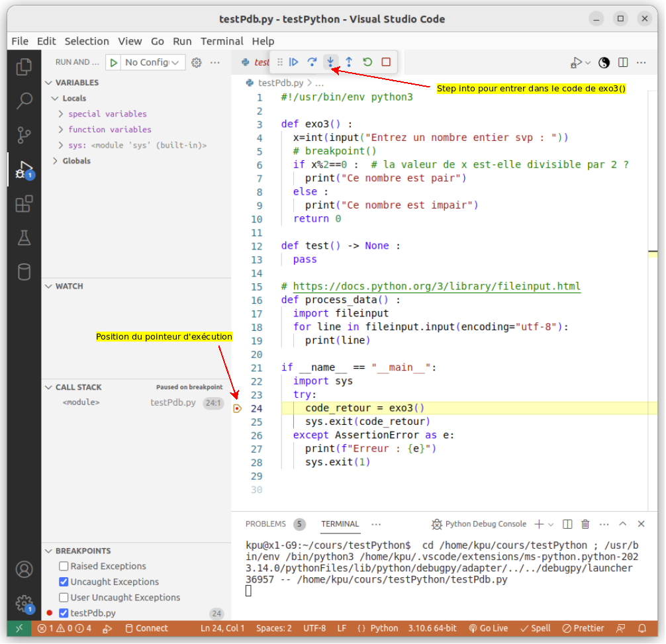Toggle User Uncaught Exceptions checkbox
Screen dimensions: 666x644
point(64,598)
